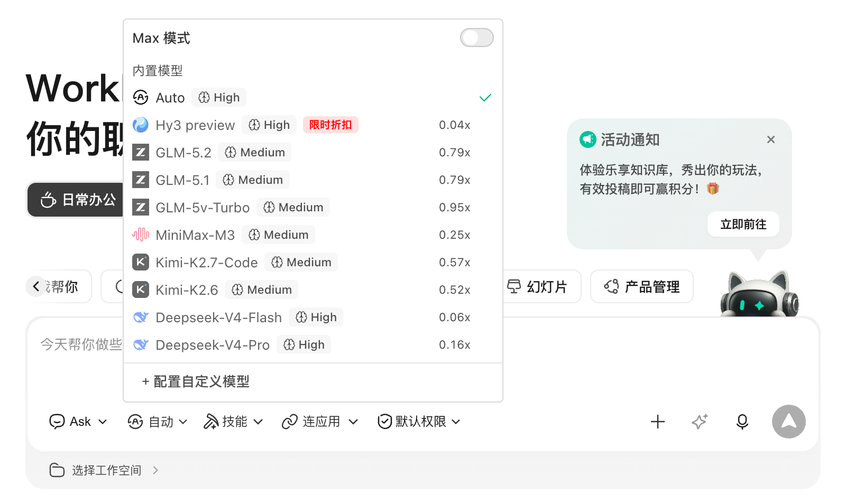Click Medium badge on MiniMax-M3
845x504 pixels.
(279, 235)
